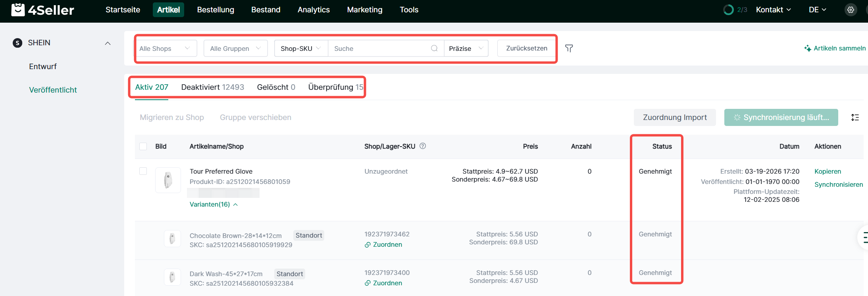Open the Alle Gruppen dropdown
The image size is (868, 296).
tap(235, 48)
